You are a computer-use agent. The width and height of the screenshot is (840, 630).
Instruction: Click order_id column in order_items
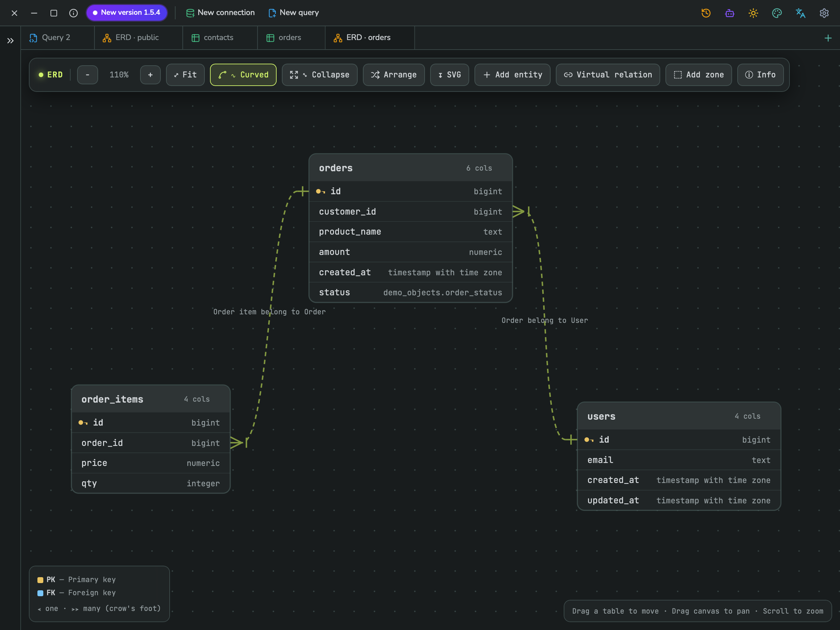coord(151,443)
